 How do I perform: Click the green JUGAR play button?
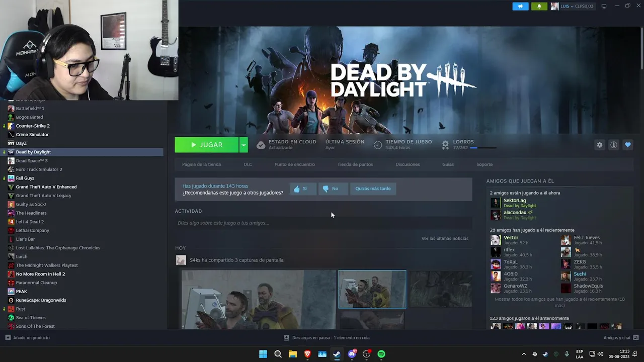click(x=207, y=145)
